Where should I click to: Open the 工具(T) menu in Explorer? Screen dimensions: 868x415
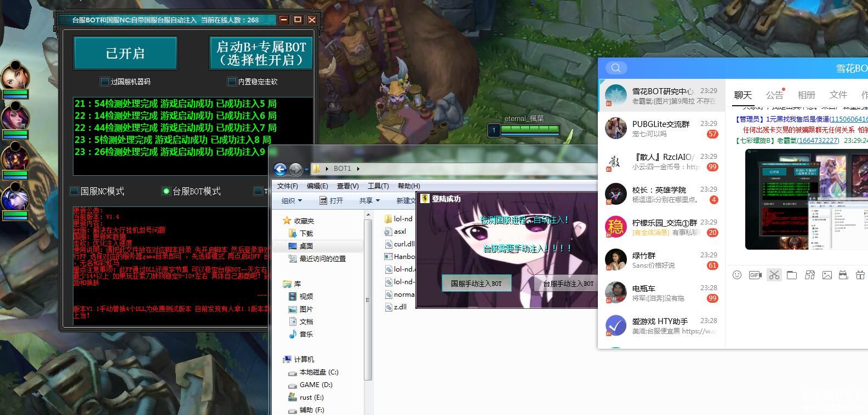point(378,186)
